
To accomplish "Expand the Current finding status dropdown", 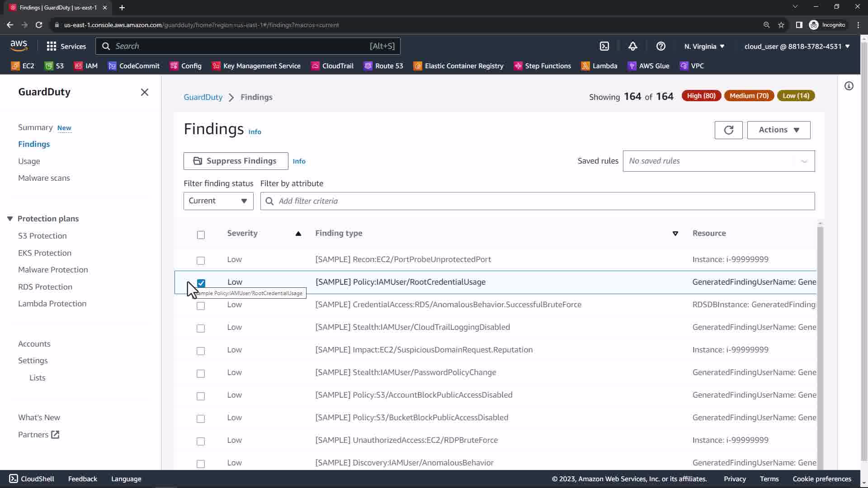I will pyautogui.click(x=218, y=201).
